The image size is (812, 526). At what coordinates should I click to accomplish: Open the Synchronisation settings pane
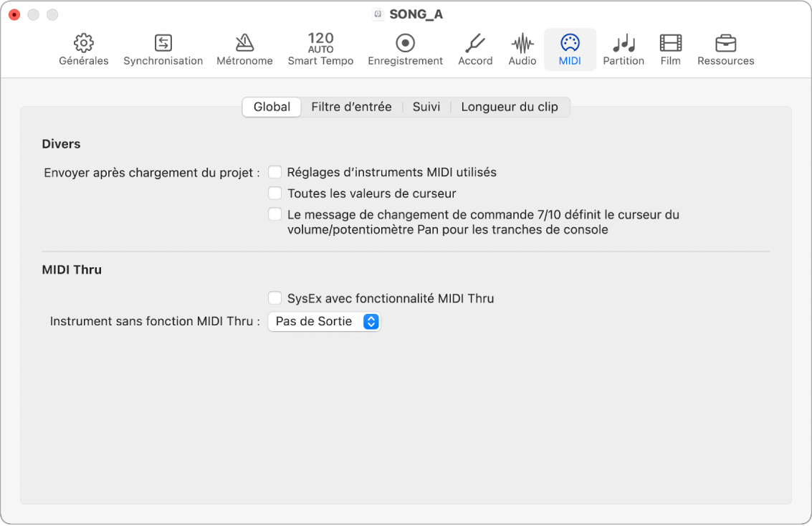click(163, 49)
